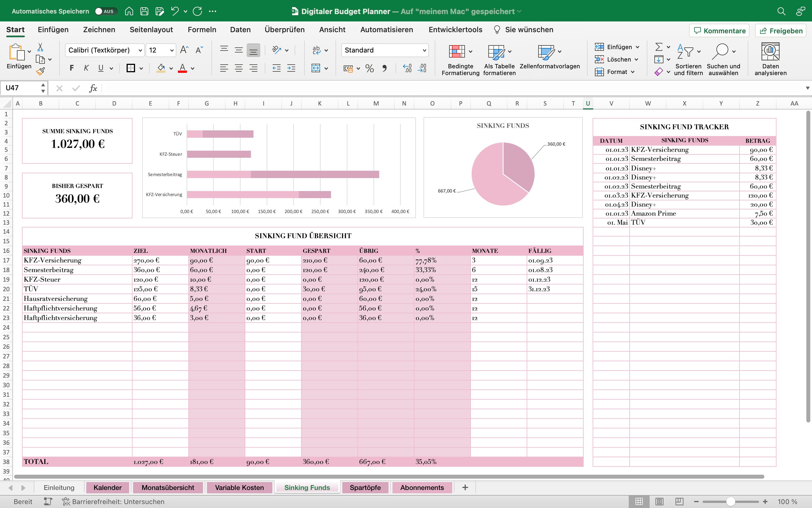Add a new sheet with plus button
This screenshot has height=508, width=812.
(465, 487)
